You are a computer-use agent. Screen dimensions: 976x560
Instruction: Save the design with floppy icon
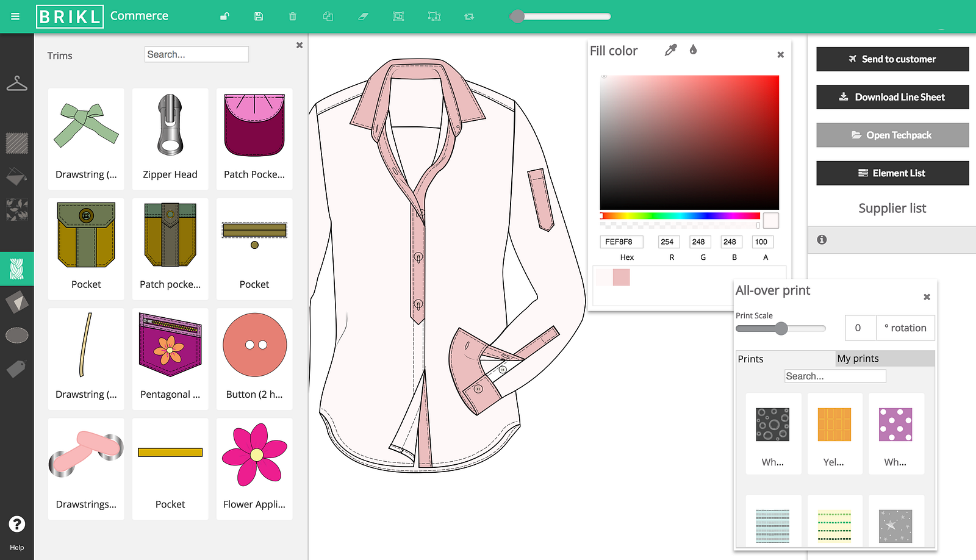pos(259,16)
